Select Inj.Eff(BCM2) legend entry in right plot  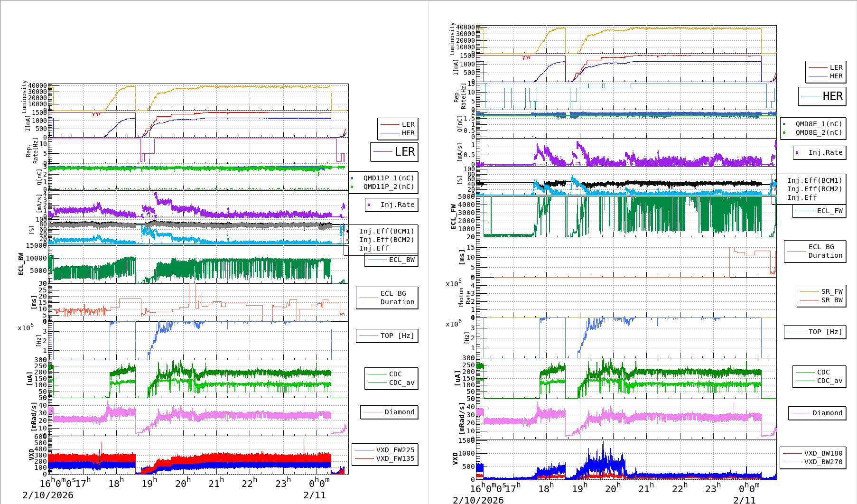(814, 189)
